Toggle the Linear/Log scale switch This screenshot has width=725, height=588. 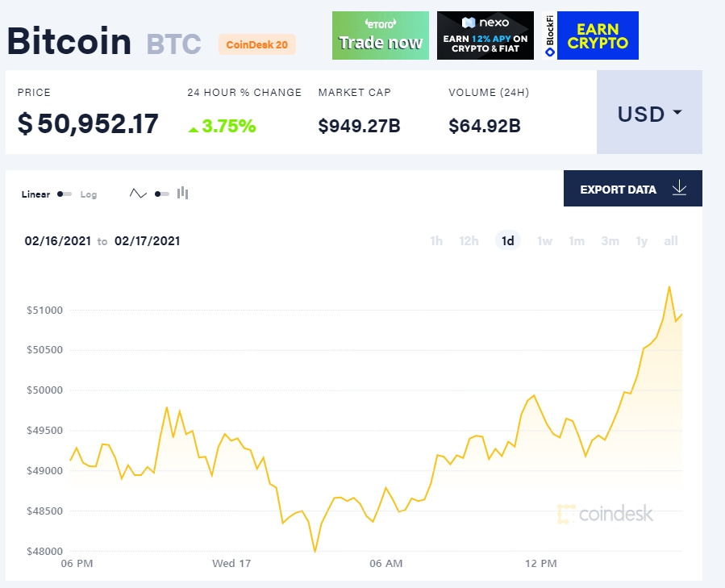point(65,194)
